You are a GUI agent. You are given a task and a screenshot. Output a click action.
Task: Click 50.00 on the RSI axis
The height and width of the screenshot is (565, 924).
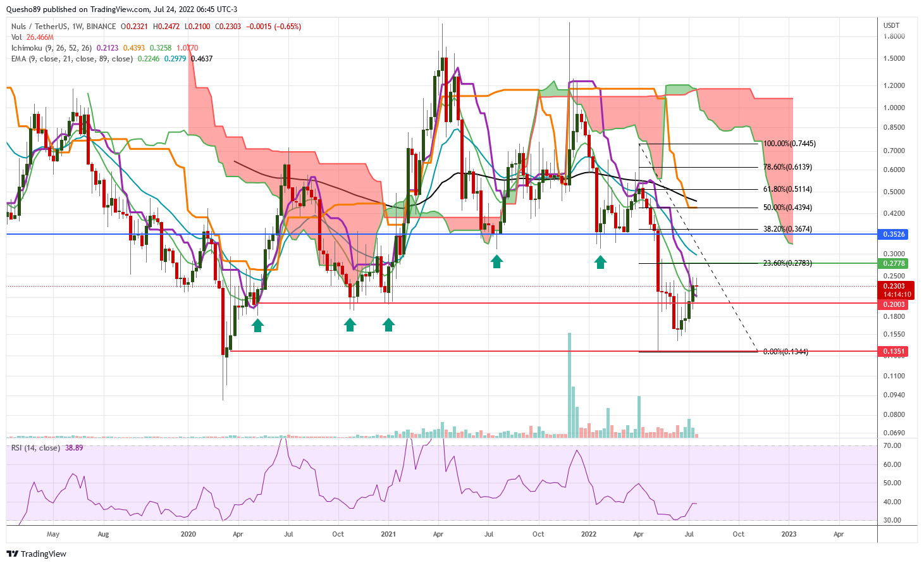coord(892,483)
